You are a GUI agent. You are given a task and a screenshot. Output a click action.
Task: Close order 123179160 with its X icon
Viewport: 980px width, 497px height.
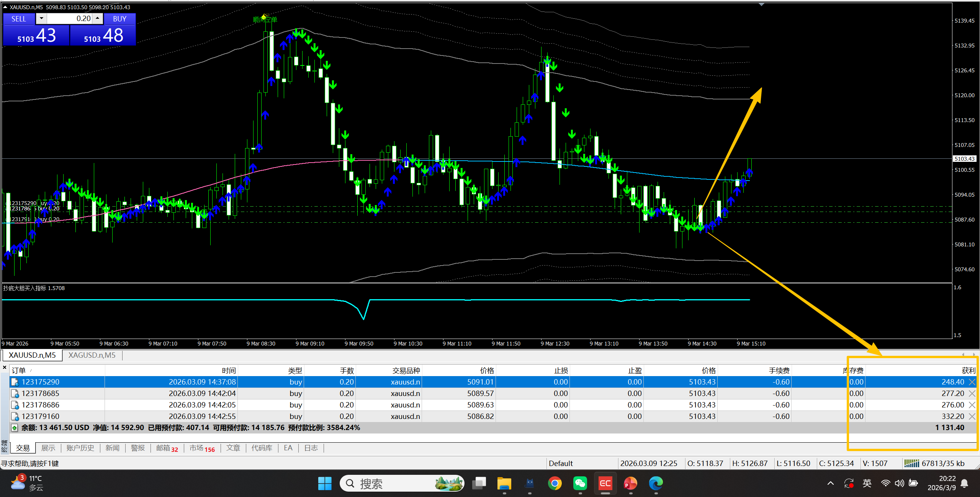(x=972, y=416)
